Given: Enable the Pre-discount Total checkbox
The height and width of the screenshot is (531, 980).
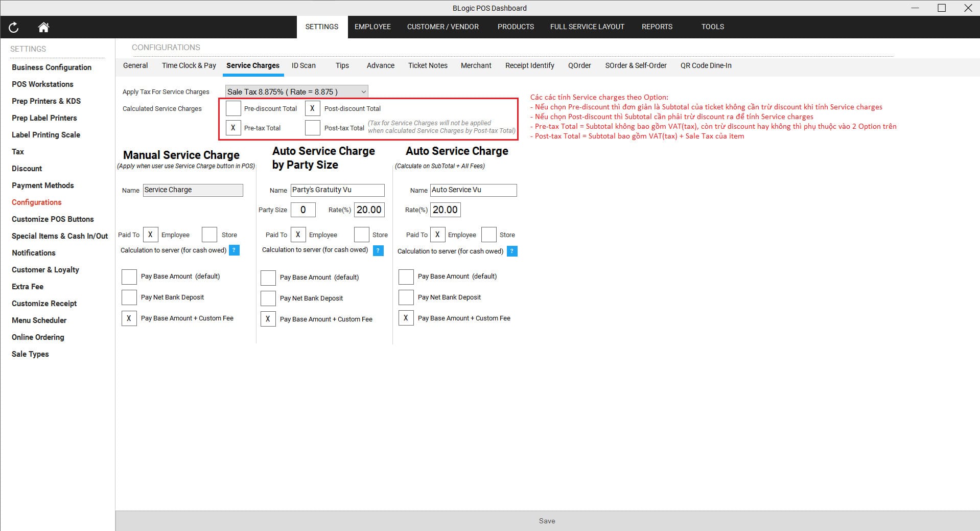Looking at the screenshot, I should [x=234, y=108].
